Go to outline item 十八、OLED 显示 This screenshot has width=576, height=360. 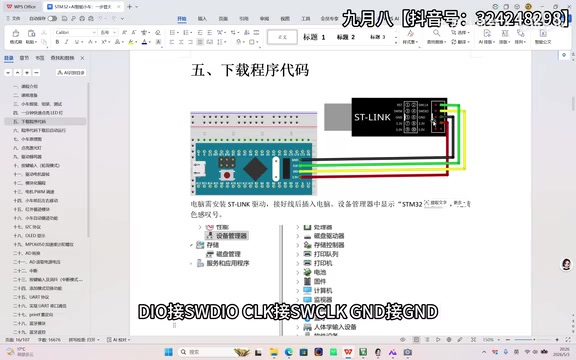pos(29,236)
